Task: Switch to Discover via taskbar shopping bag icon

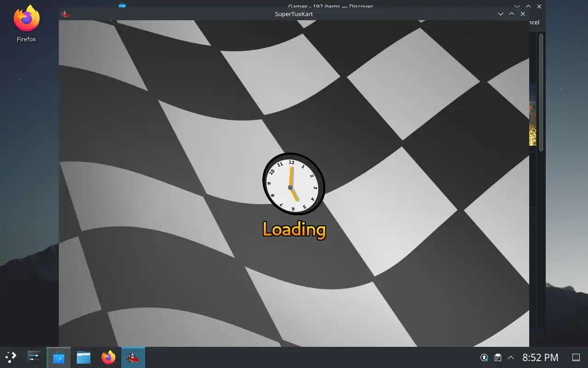Action: pyautogui.click(x=59, y=357)
